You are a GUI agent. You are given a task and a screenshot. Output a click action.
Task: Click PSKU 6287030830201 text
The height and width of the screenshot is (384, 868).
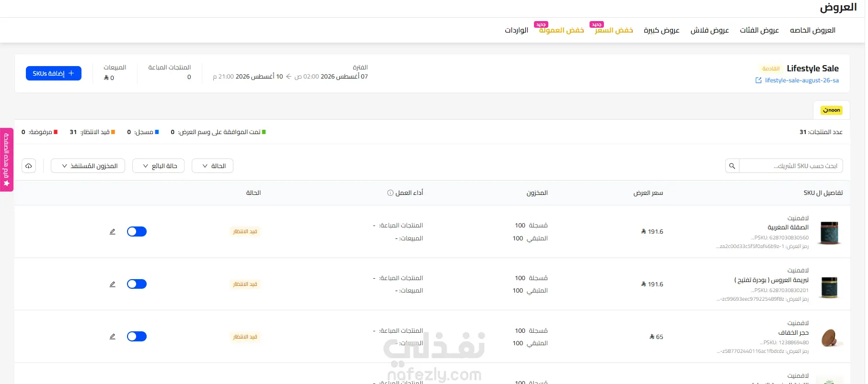pos(780,290)
